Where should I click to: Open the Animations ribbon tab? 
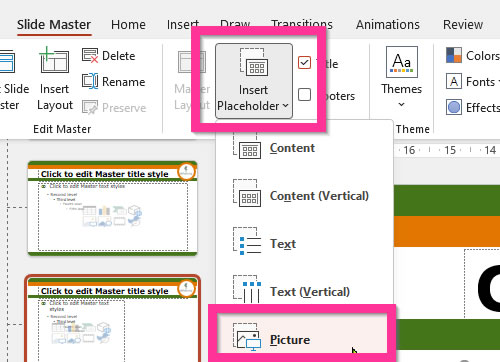point(388,25)
